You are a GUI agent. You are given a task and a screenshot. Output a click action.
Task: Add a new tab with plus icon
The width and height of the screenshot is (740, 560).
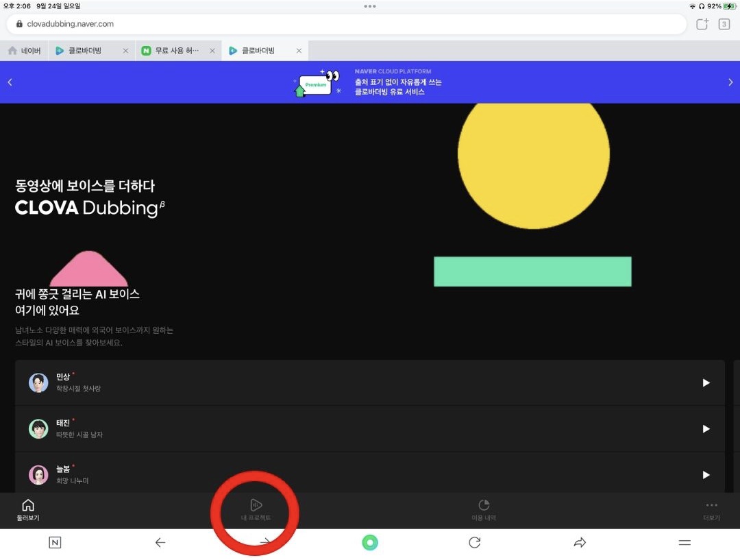pyautogui.click(x=702, y=24)
